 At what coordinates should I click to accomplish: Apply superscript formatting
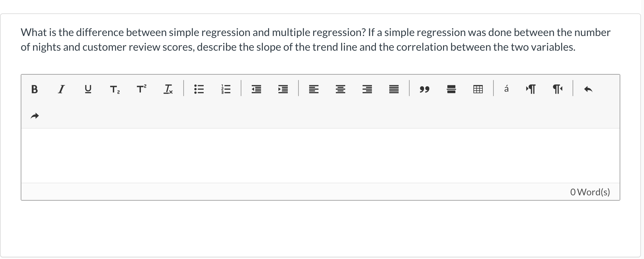[141, 89]
